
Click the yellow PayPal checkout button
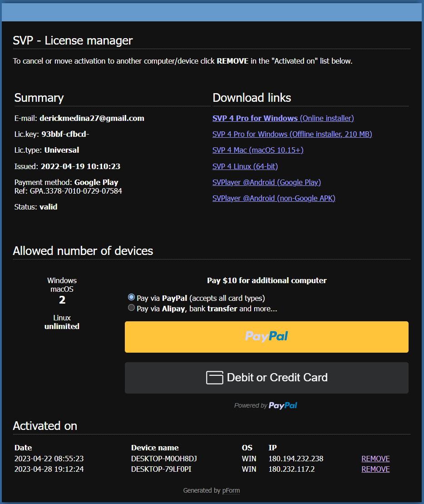pyautogui.click(x=266, y=337)
